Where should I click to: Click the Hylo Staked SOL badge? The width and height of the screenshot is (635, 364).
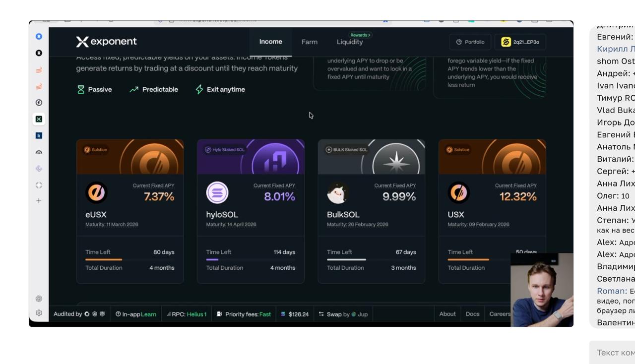tap(224, 150)
